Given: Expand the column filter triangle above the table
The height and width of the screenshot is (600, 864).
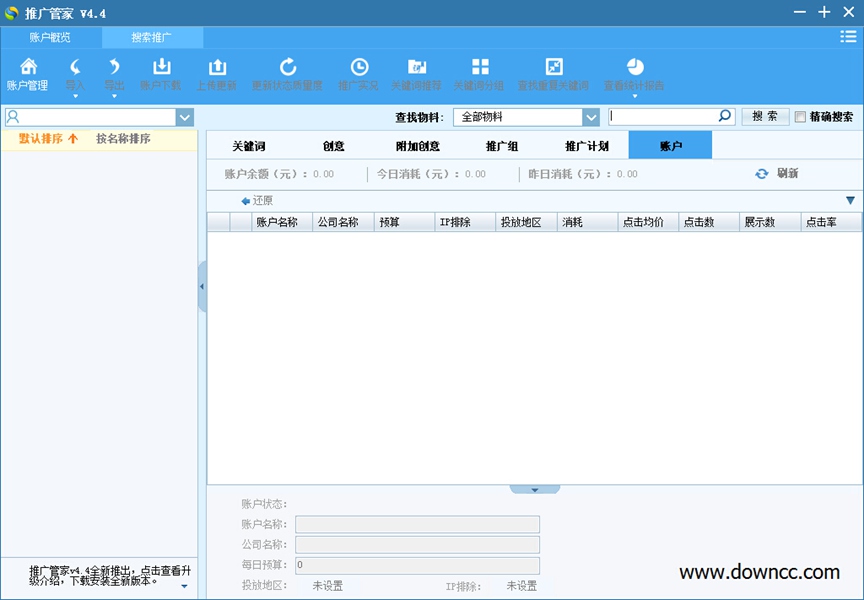Looking at the screenshot, I should click(x=849, y=199).
